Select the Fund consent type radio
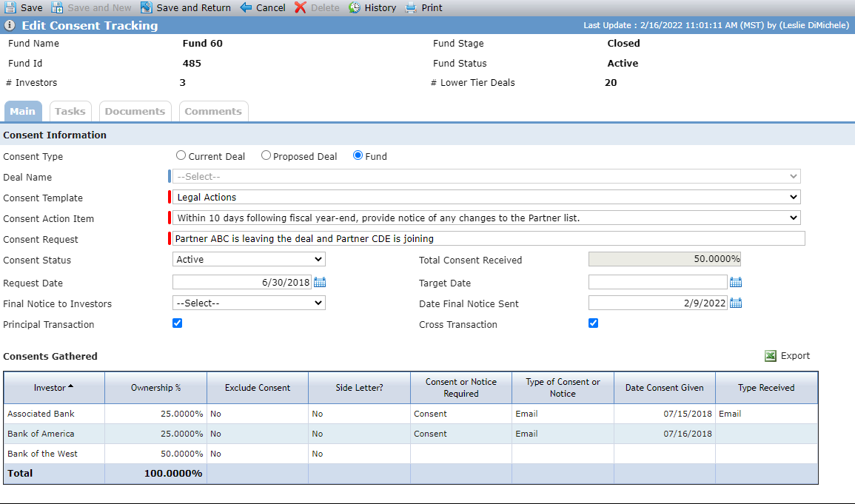 coord(358,155)
